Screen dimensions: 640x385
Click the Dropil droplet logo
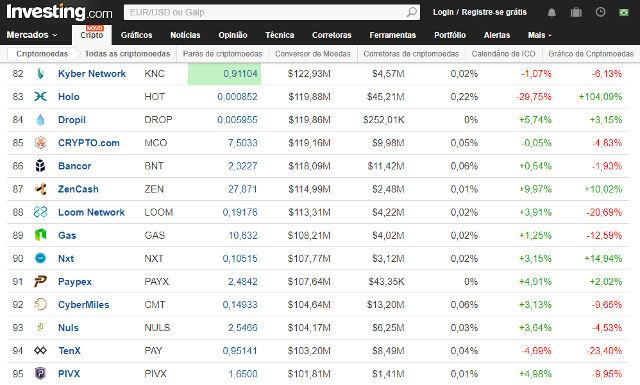point(40,120)
